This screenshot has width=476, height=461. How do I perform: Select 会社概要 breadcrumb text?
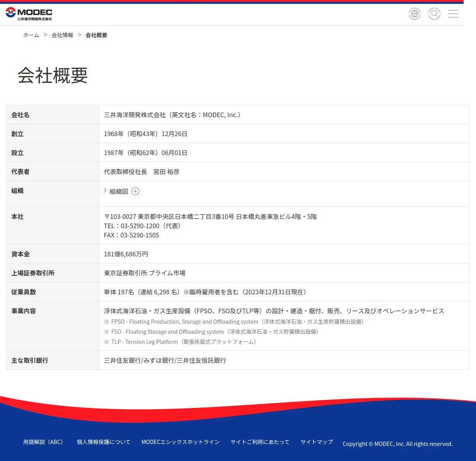pyautogui.click(x=97, y=35)
